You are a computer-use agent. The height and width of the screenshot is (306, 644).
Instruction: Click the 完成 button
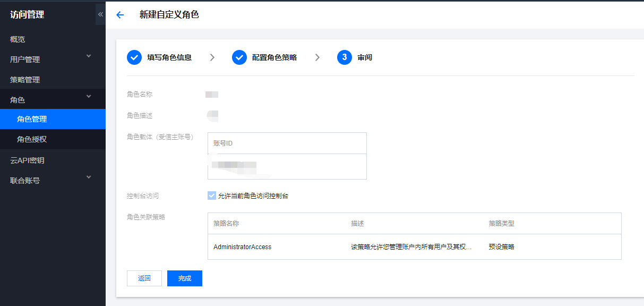[x=184, y=278]
